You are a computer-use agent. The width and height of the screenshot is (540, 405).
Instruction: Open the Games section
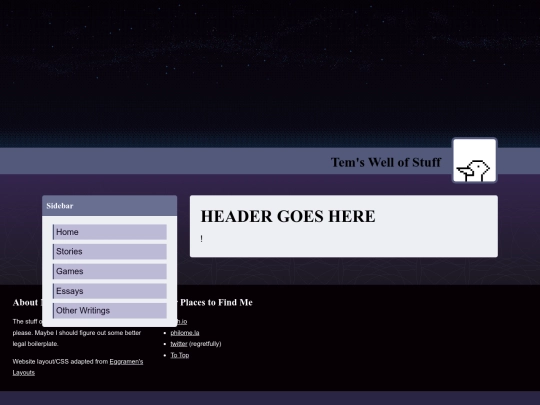[x=110, y=271]
